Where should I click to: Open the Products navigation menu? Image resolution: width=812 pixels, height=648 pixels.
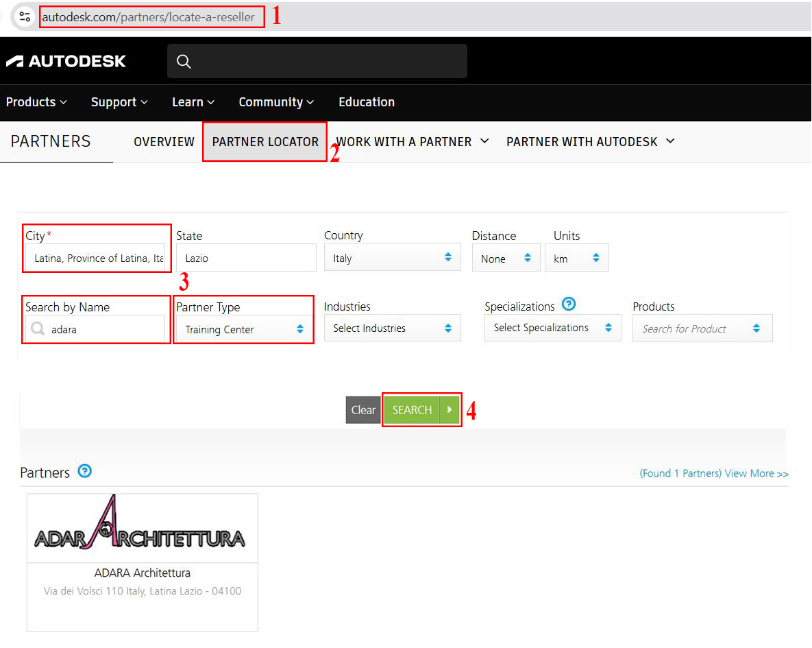pos(36,102)
